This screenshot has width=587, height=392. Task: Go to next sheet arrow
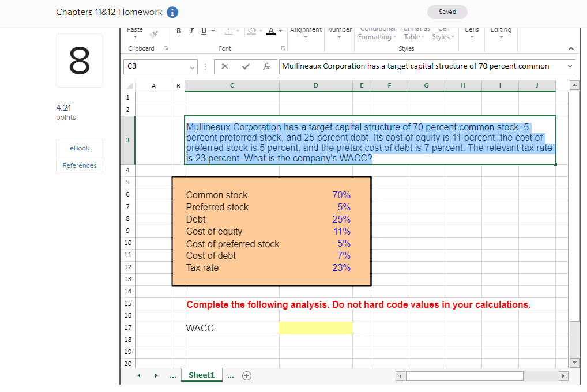pyautogui.click(x=156, y=375)
